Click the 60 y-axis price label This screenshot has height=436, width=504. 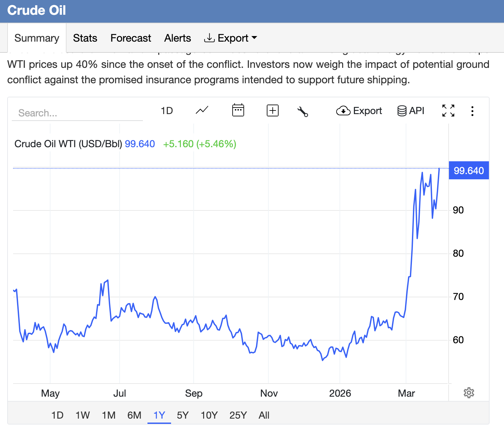458,340
